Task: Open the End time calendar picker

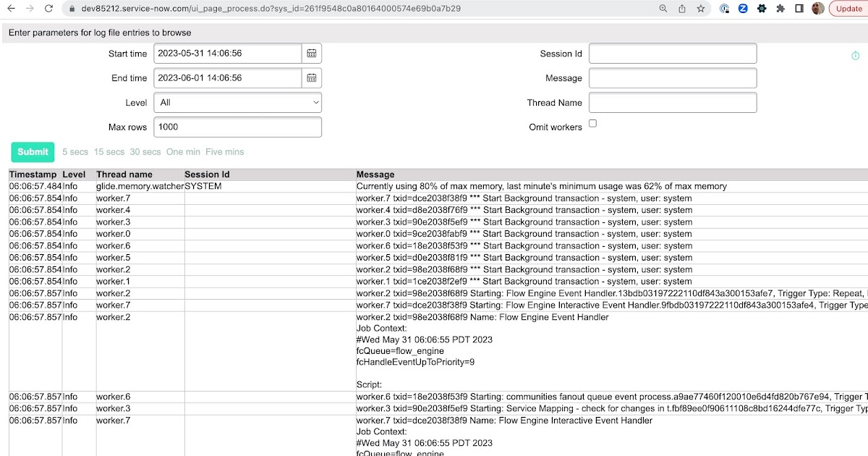Action: [312, 77]
